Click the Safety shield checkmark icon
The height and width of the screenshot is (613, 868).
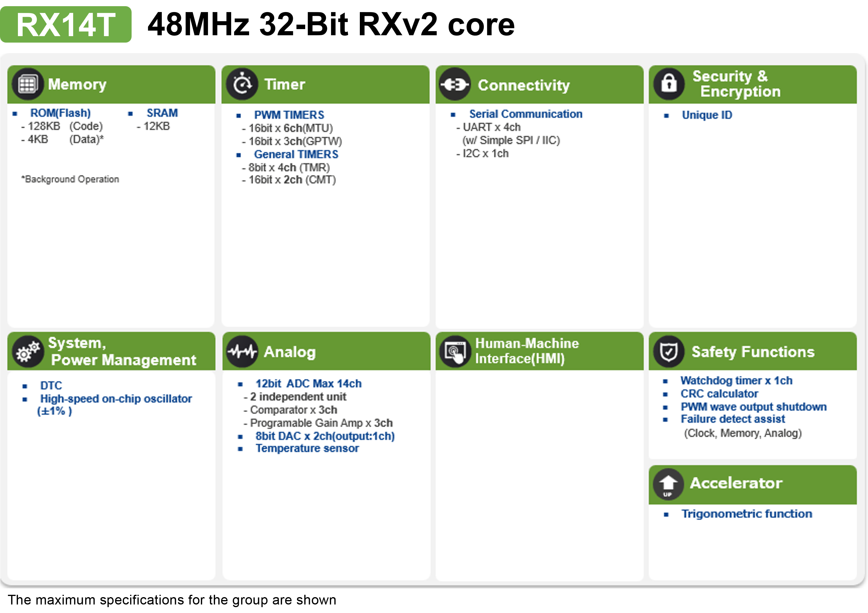tap(669, 352)
